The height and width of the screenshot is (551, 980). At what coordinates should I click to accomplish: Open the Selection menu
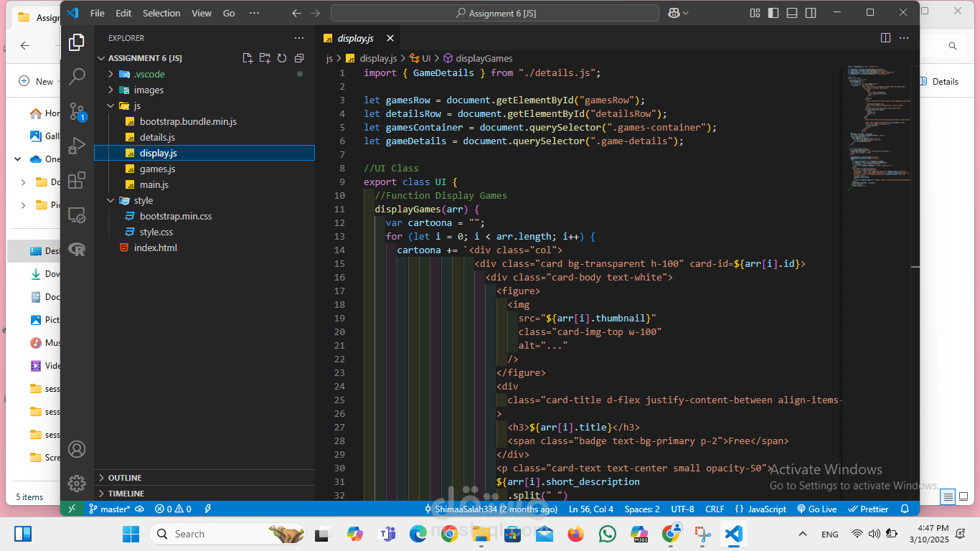(x=161, y=13)
